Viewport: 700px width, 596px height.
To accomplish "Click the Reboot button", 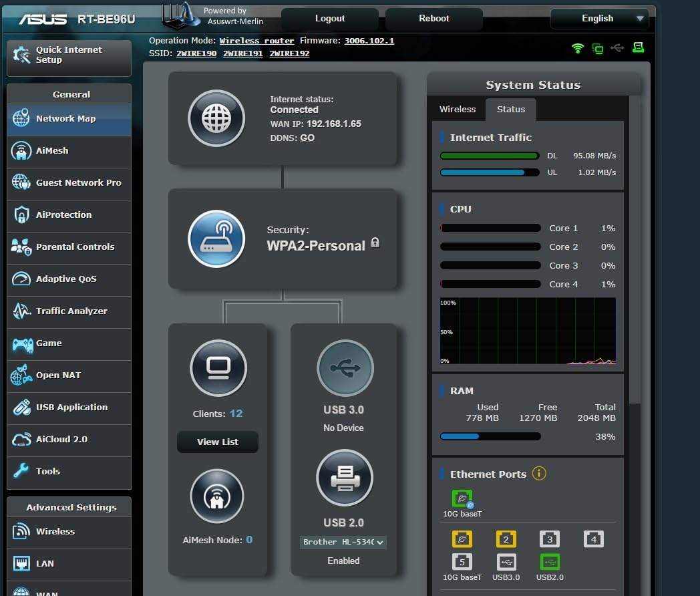I will [x=434, y=19].
